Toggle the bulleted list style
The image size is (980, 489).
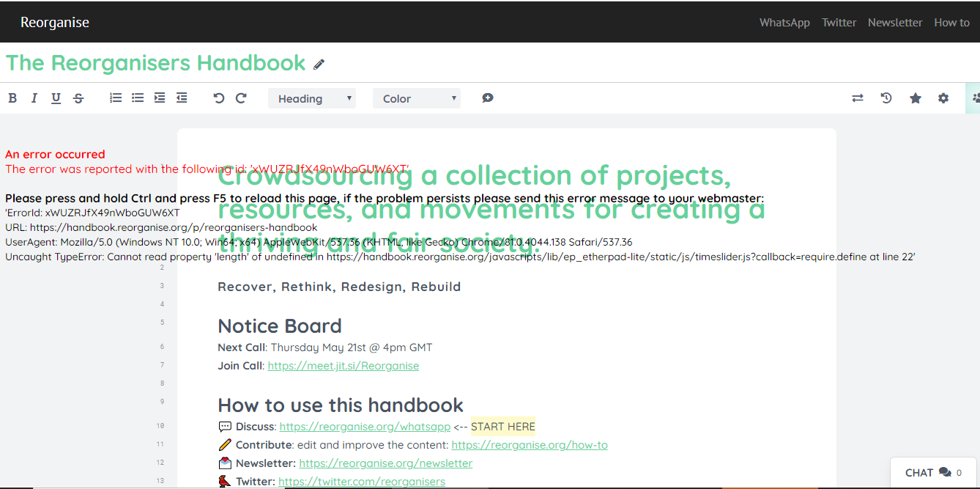click(x=138, y=98)
